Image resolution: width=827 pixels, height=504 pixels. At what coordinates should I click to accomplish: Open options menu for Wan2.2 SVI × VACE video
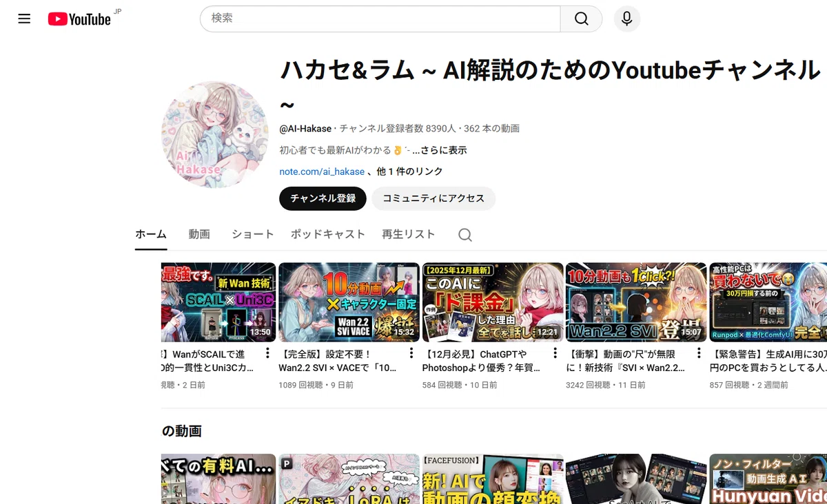point(411,353)
